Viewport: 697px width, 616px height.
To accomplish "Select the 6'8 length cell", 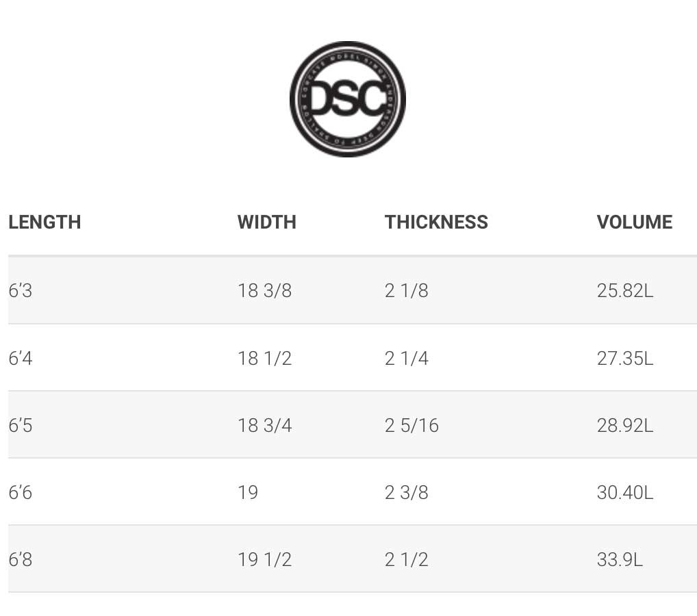I will (21, 560).
